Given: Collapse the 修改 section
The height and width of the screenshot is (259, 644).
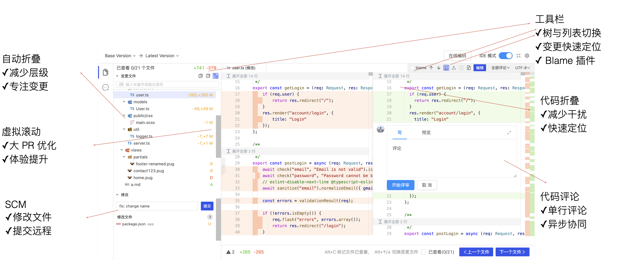Looking at the screenshot, I should coord(117,195).
